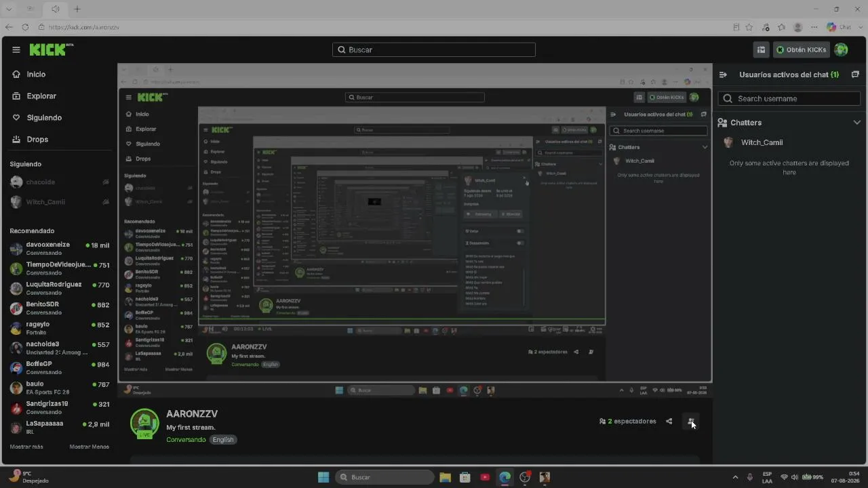Image resolution: width=868 pixels, height=488 pixels.
Task: Reload the Kick page
Action: 25,27
